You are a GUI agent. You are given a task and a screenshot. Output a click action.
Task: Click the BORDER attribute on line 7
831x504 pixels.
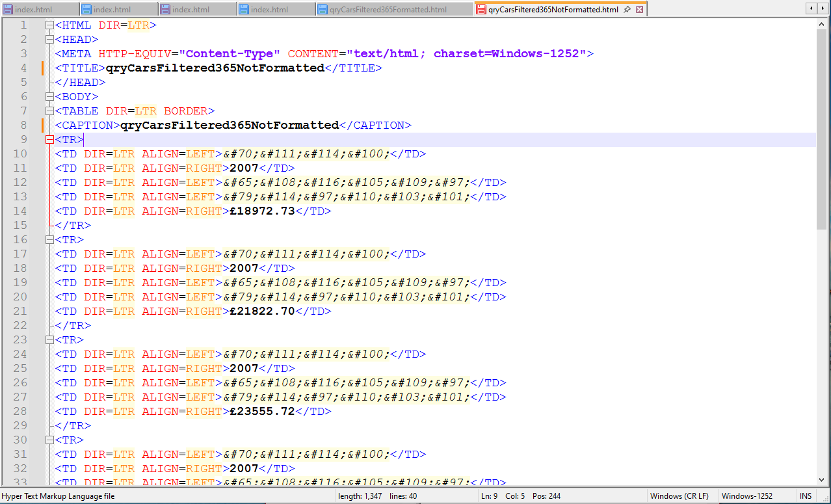pos(185,111)
